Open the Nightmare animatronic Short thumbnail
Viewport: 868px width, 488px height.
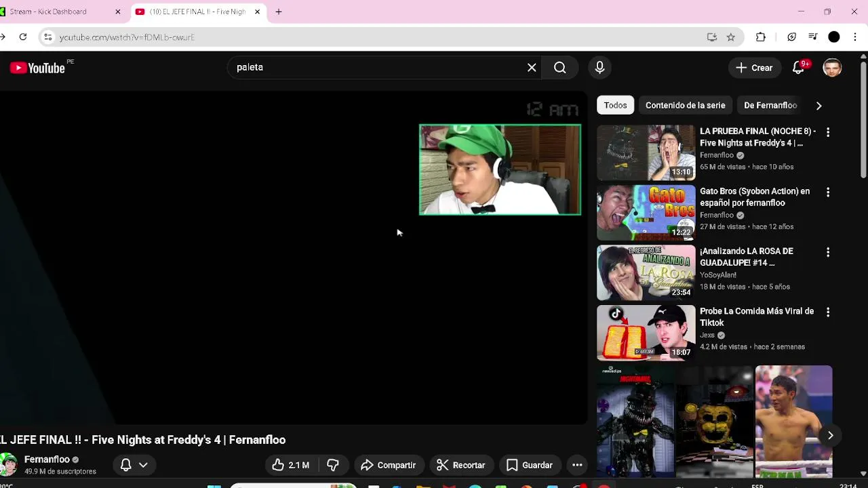point(635,422)
